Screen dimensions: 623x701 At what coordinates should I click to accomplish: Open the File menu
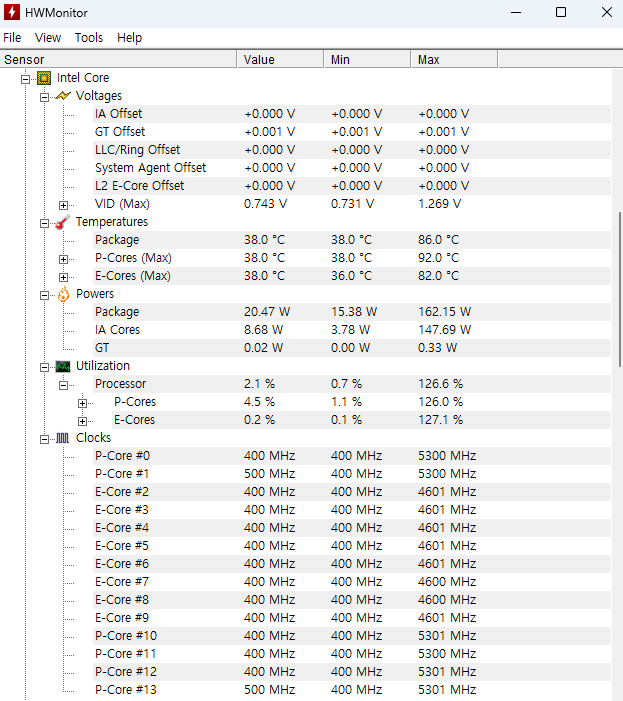click(x=12, y=38)
